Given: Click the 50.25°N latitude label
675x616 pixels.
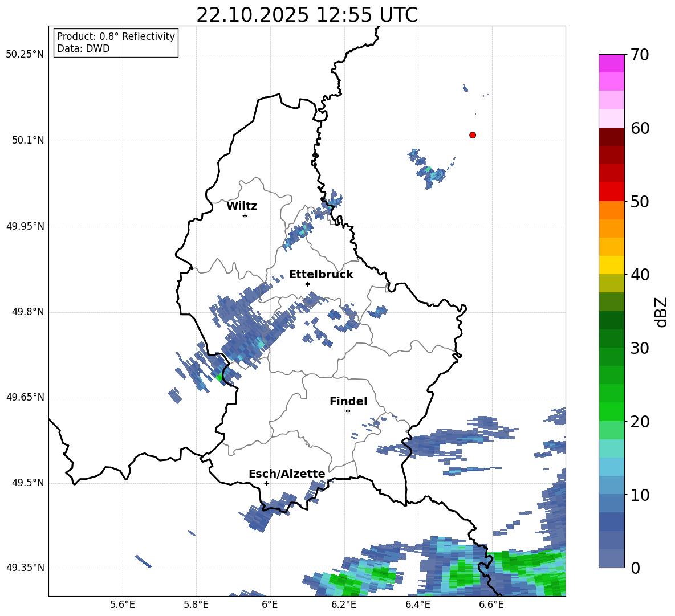Looking at the screenshot, I should 25,55.
